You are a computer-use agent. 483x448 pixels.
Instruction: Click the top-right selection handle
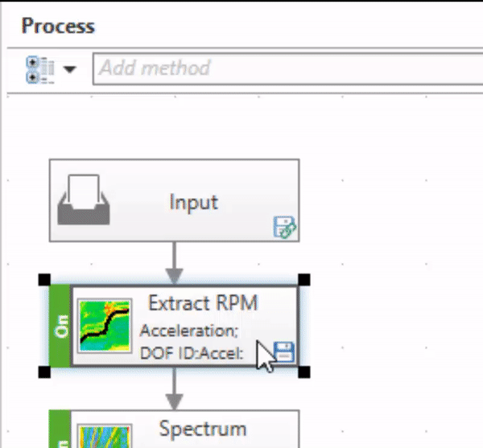click(x=304, y=280)
